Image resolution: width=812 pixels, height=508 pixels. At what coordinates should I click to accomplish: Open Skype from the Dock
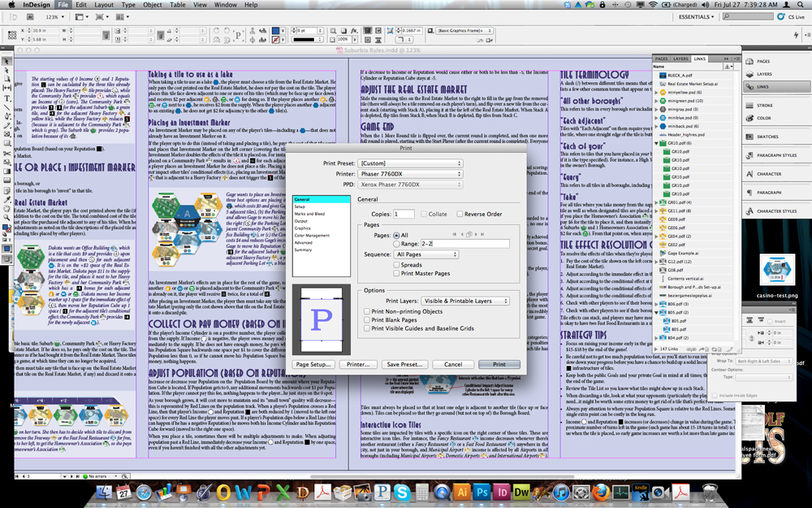[x=401, y=492]
